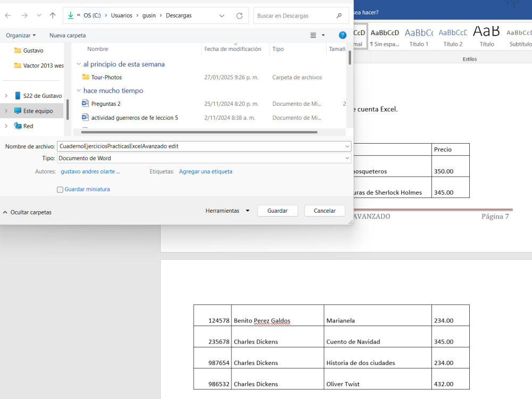532x399 pixels.
Task: Open the Herramientas dropdown
Action: point(227,211)
